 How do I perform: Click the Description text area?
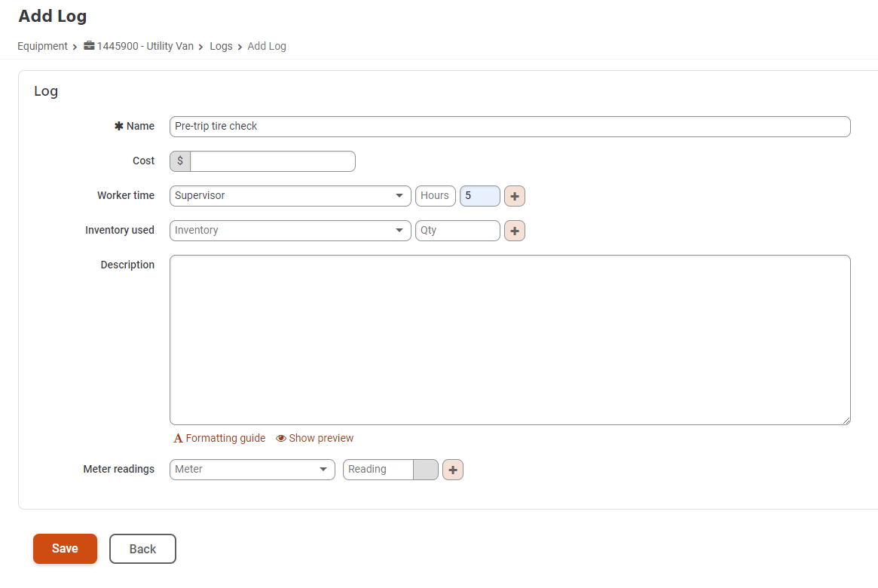coord(510,339)
